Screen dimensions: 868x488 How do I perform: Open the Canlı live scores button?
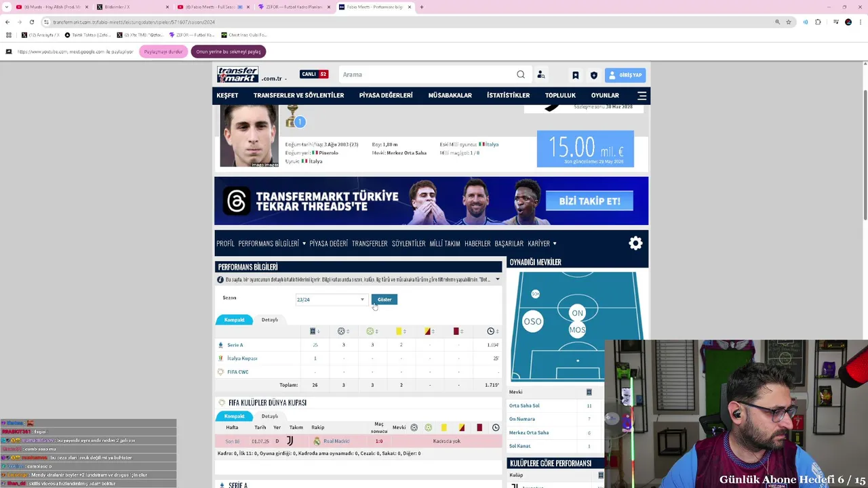tap(314, 75)
